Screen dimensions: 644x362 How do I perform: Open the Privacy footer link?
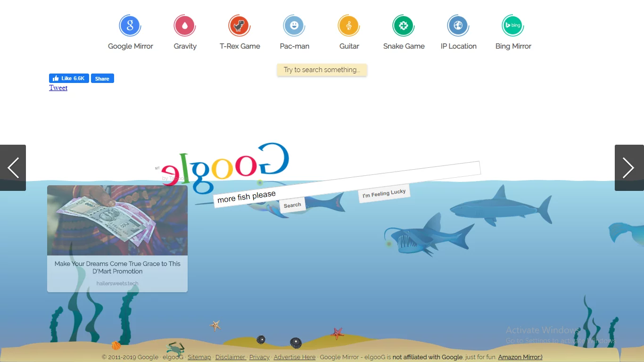coord(259,357)
